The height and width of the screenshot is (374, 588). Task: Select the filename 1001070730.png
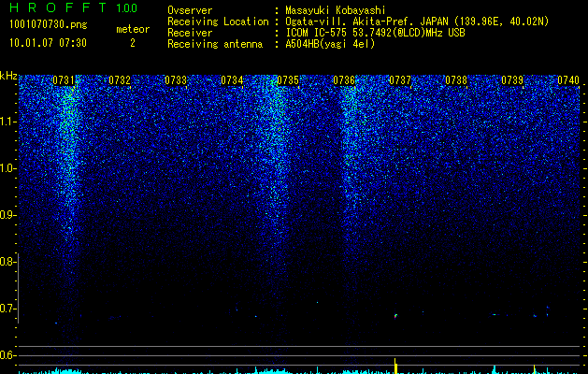pos(49,25)
